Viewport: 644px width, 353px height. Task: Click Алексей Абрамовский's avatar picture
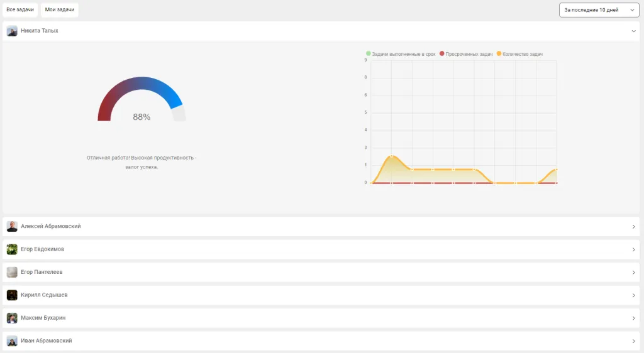point(12,227)
